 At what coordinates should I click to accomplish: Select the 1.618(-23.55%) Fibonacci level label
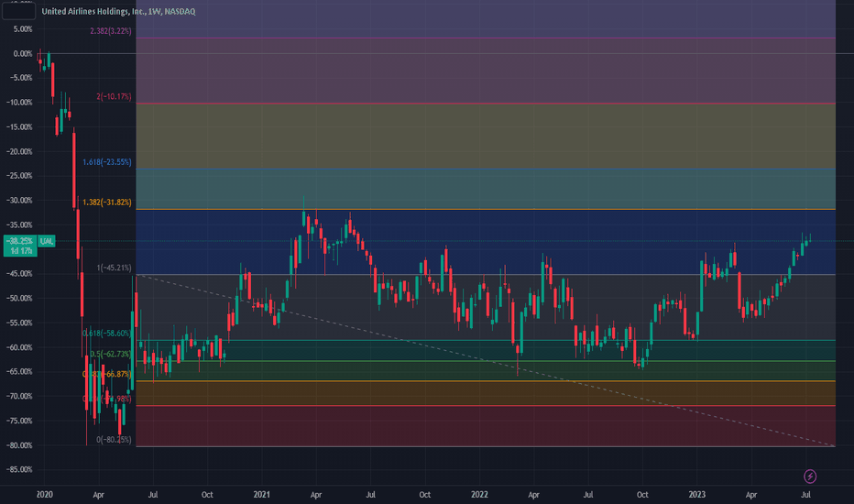click(x=106, y=162)
